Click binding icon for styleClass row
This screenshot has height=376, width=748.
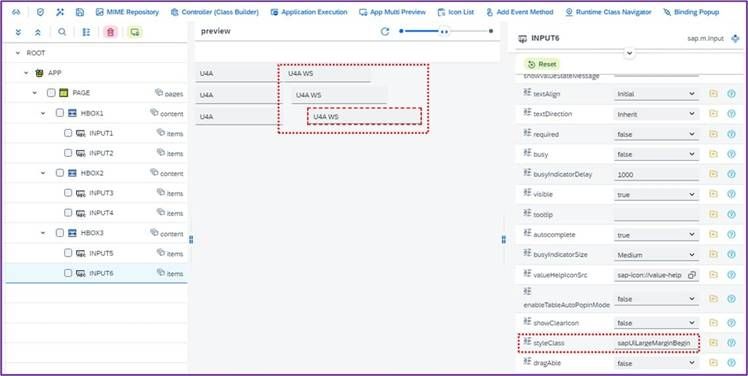pyautogui.click(x=713, y=343)
